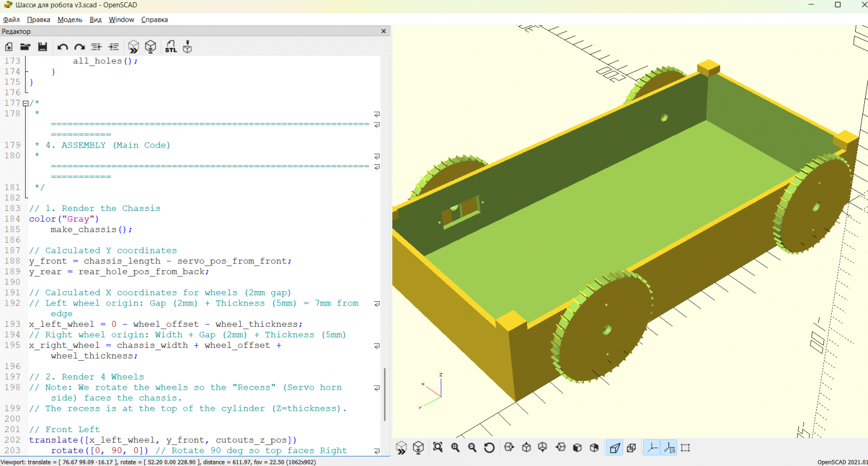Export the model using the STL icon
Image resolution: width=868 pixels, height=466 pixels.
click(x=171, y=47)
